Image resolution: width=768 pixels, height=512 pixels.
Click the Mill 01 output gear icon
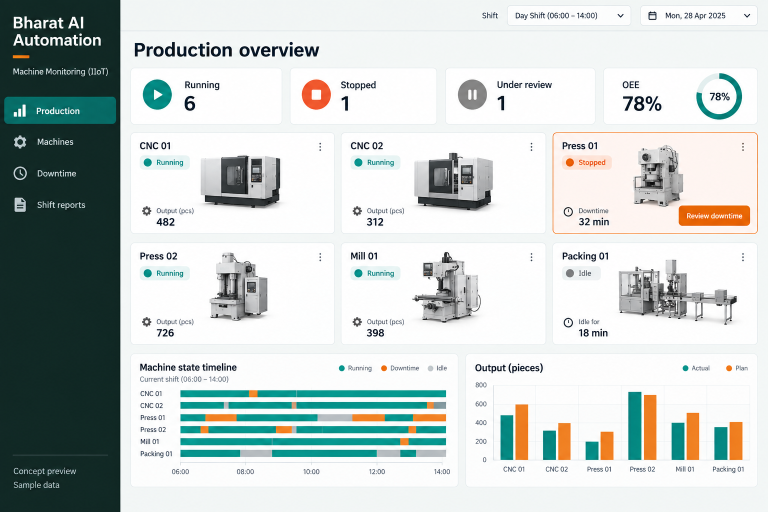click(357, 322)
